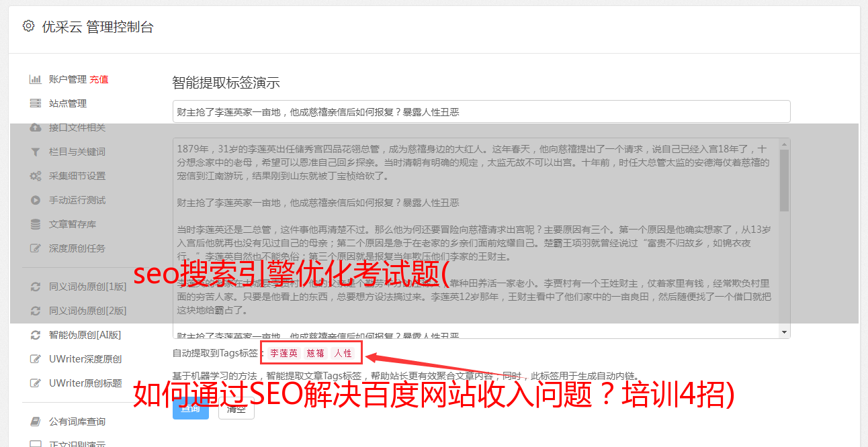
Task: Click the title input field
Action: point(481,111)
